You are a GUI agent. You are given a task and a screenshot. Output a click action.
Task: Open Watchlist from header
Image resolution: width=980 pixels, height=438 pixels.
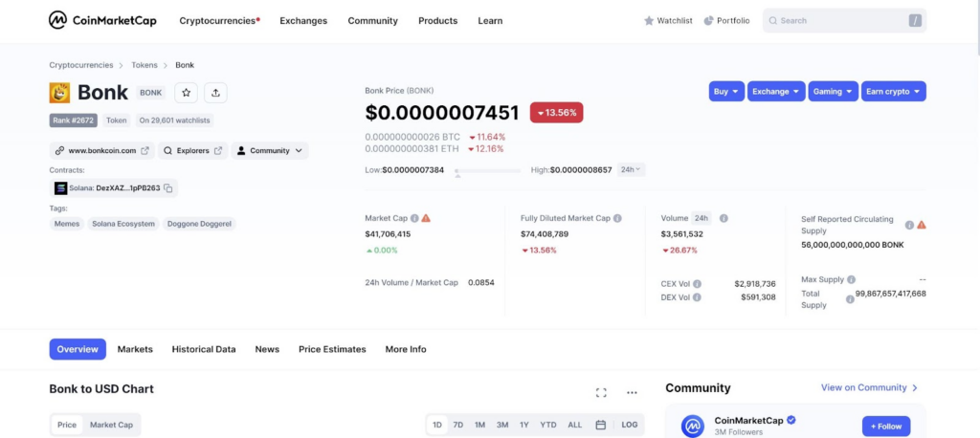pyautogui.click(x=668, y=21)
